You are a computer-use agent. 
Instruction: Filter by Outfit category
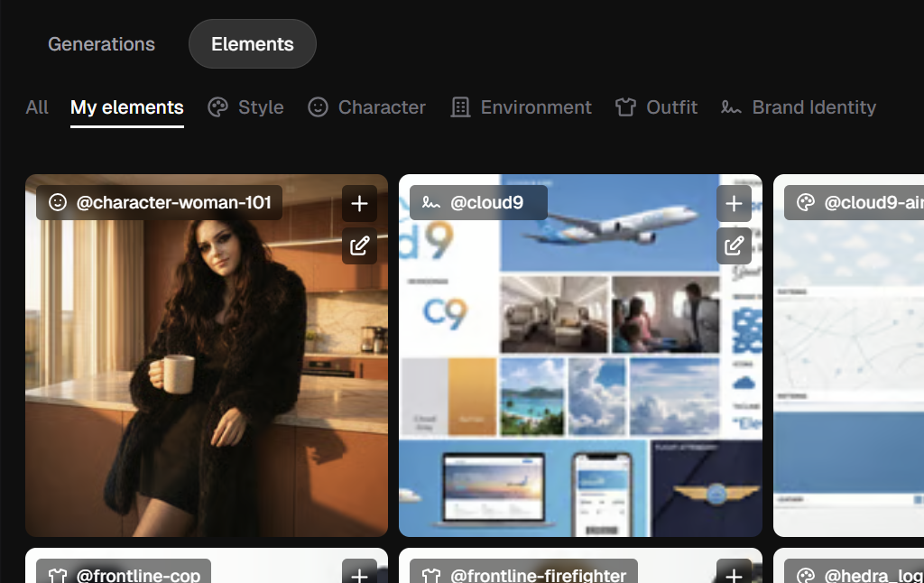[657, 107]
